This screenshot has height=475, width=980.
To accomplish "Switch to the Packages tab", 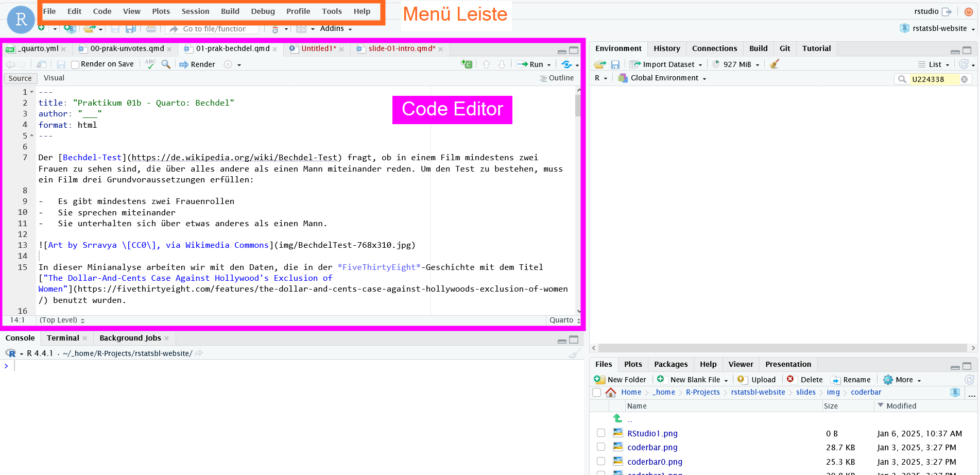I will [x=670, y=364].
